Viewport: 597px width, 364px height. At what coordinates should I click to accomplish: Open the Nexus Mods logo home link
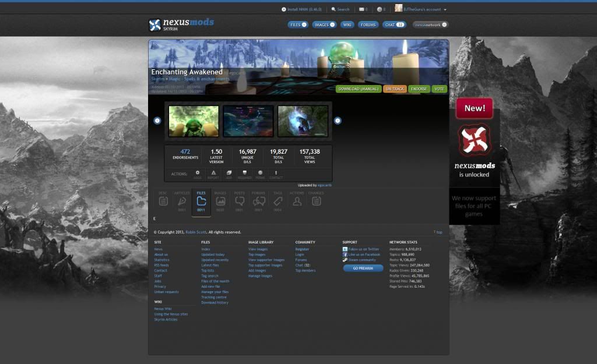tap(181, 24)
